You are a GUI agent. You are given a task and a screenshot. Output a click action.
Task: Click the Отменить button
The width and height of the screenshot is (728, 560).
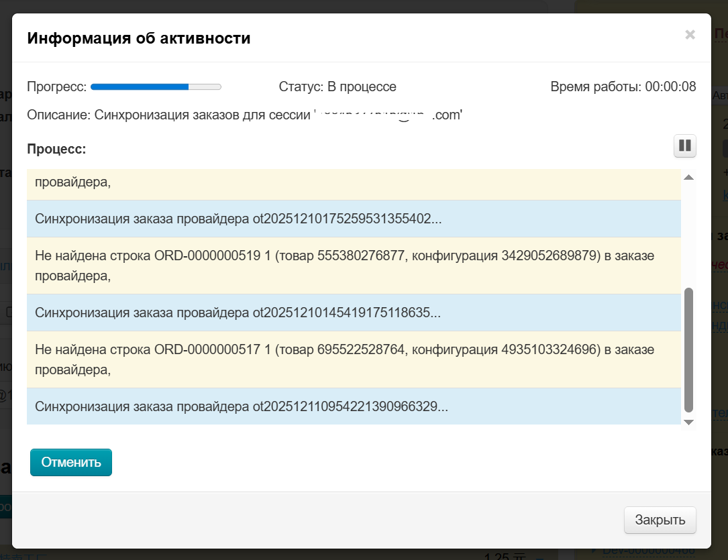point(71,462)
